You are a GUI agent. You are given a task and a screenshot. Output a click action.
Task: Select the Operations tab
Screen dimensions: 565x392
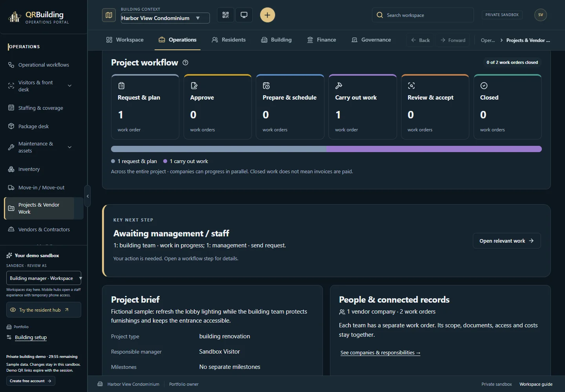(177, 40)
